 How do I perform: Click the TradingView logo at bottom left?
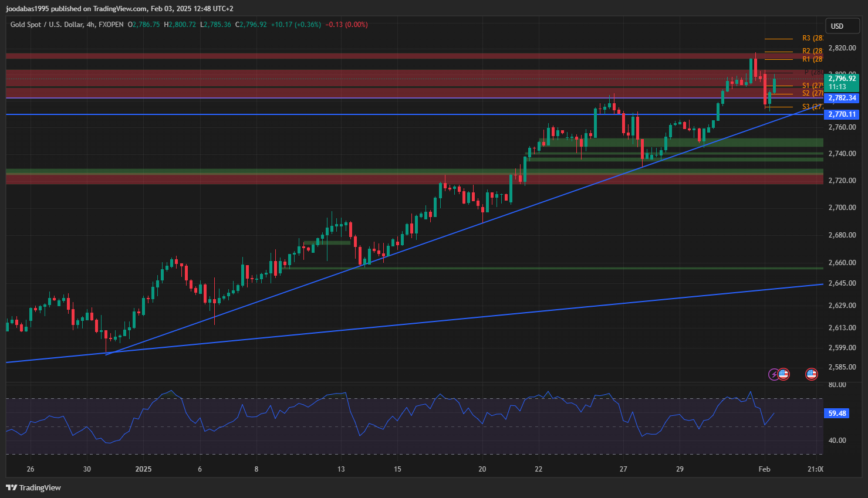(33, 487)
